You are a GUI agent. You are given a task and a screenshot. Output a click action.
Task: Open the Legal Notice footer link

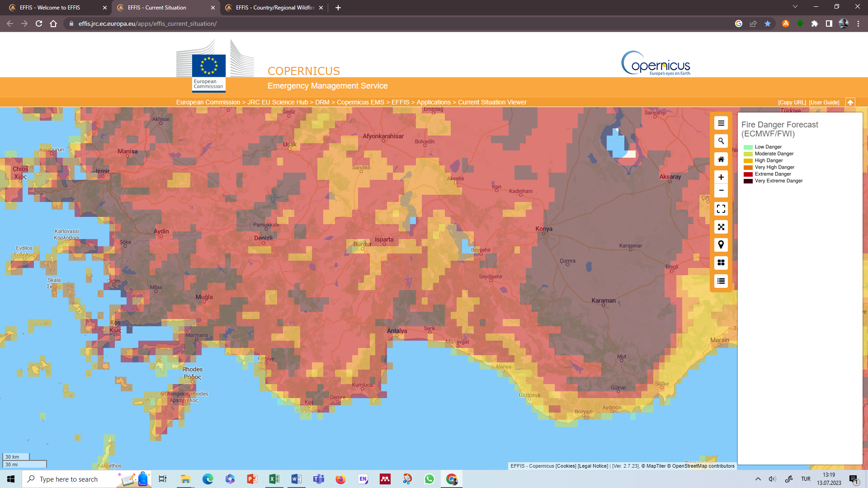(x=593, y=466)
